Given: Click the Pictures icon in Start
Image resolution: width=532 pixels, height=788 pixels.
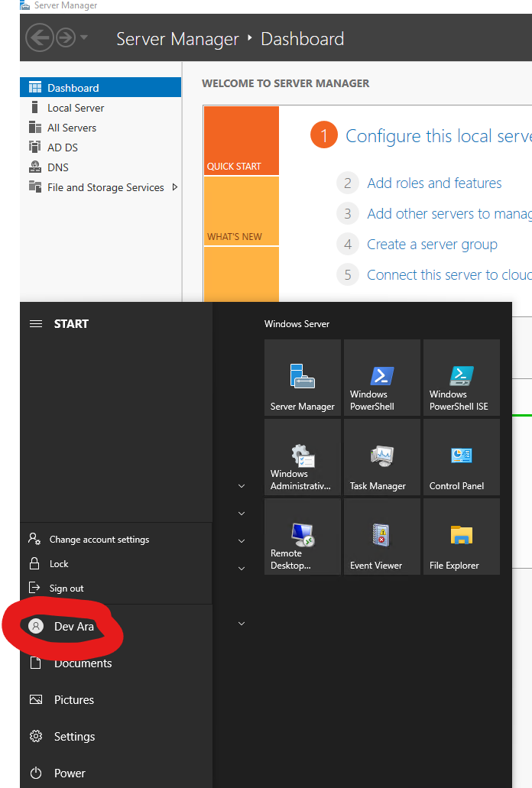Looking at the screenshot, I should coord(36,699).
